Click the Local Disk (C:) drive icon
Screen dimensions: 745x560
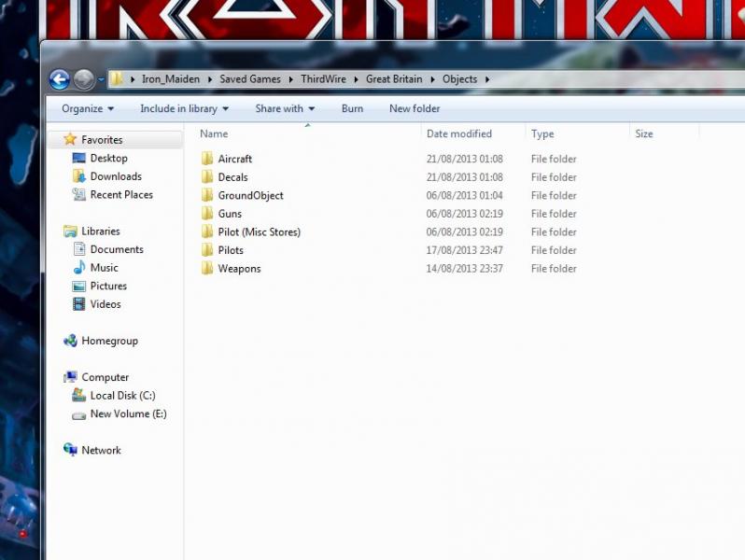pyautogui.click(x=78, y=395)
